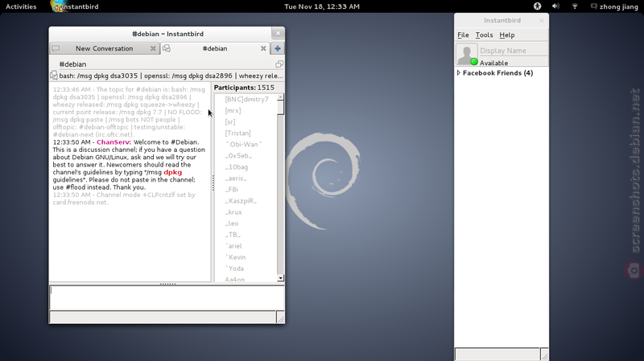Select participant `Kevin
The height and width of the screenshot is (361, 644).
(x=235, y=257)
